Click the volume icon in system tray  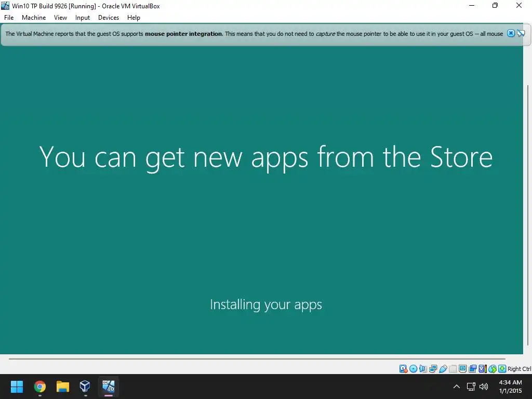pos(484,387)
